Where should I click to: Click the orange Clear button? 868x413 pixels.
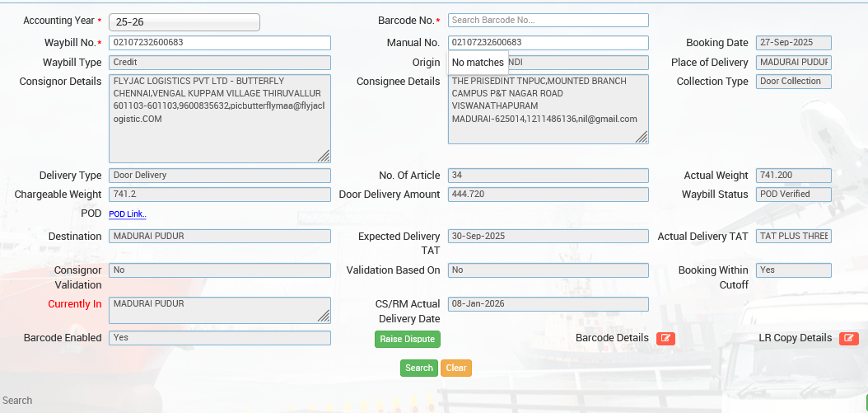(456, 368)
